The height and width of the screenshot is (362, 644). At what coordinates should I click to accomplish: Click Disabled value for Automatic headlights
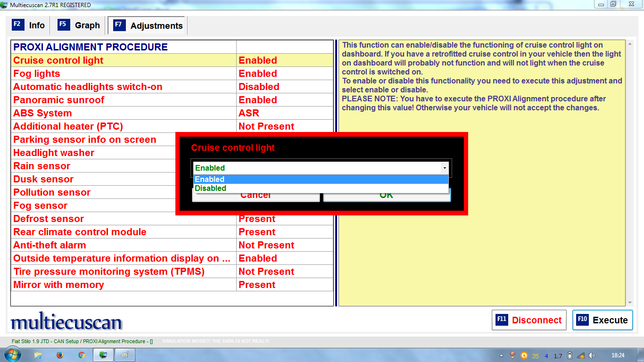point(259,87)
